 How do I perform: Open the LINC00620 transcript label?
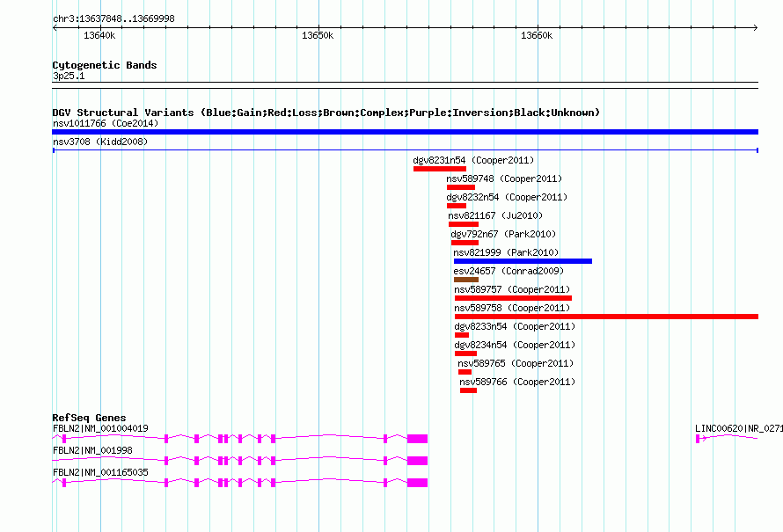tap(738, 428)
